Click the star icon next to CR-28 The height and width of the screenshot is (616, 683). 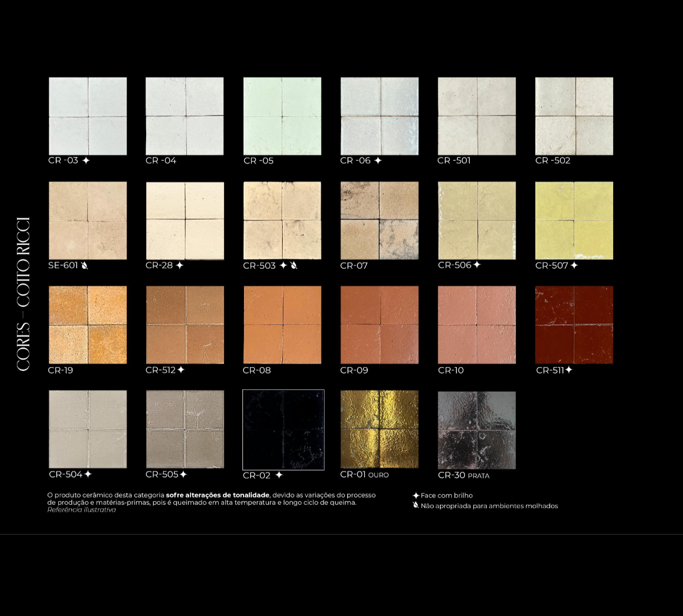click(179, 265)
